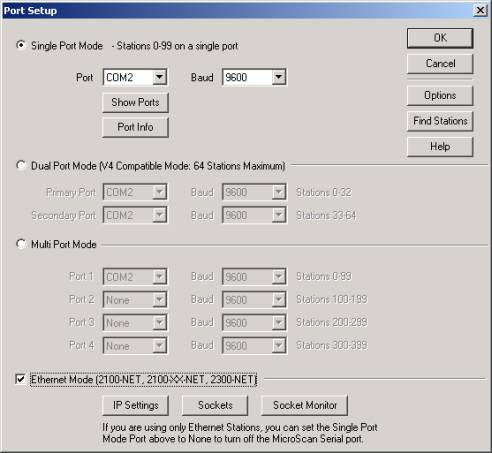The width and height of the screenshot is (492, 453).
Task: Uncheck the Ethernet Mode checkbox
Action: [20, 379]
